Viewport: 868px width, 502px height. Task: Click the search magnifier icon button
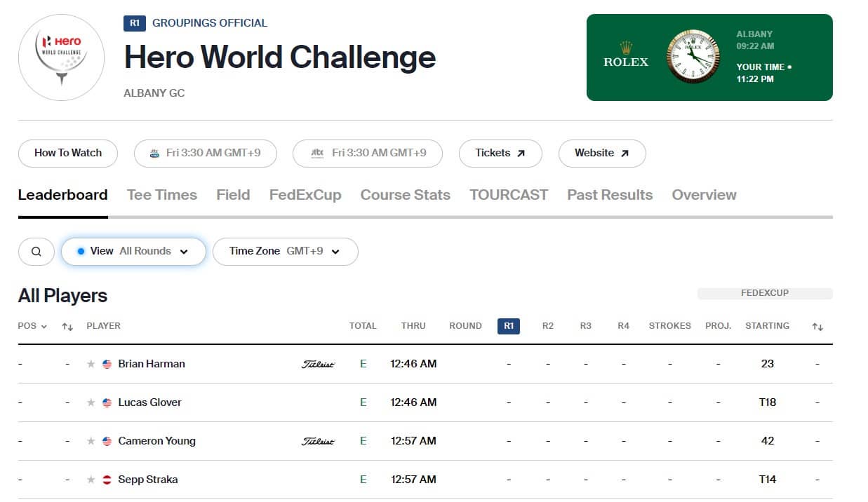click(x=36, y=252)
